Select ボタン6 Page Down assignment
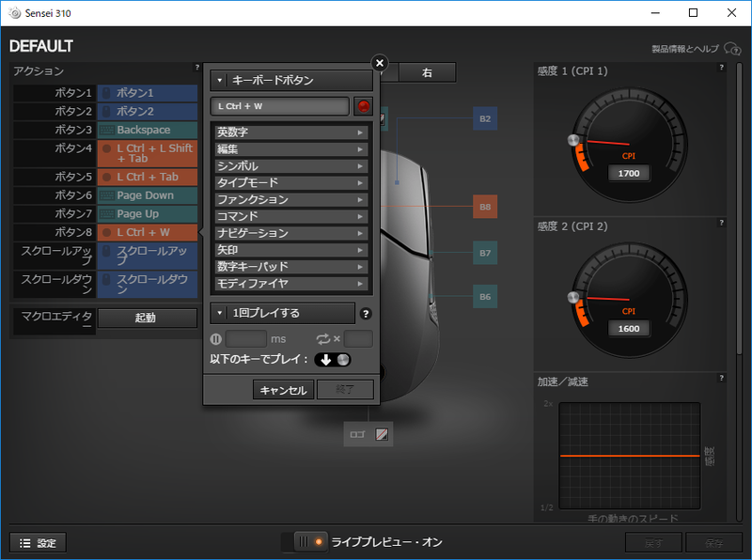The image size is (752, 560). click(148, 195)
